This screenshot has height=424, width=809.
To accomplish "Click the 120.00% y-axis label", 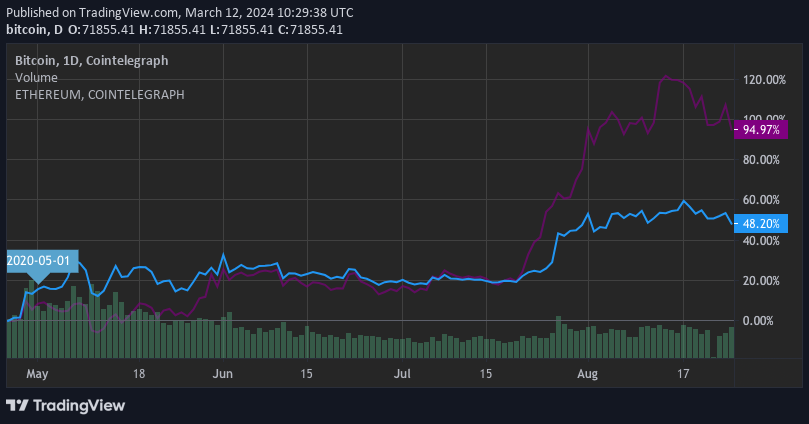I will coord(764,80).
